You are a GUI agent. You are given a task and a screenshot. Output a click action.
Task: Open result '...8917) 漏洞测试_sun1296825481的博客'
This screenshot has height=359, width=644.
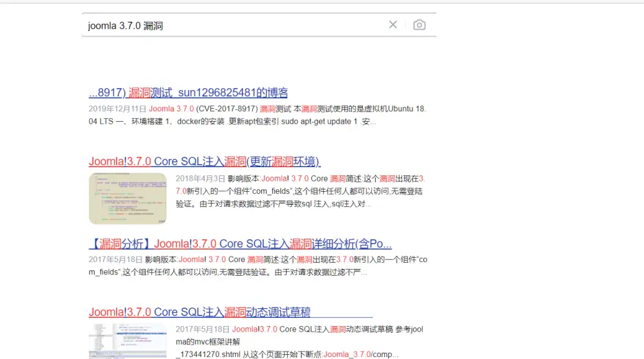point(188,93)
